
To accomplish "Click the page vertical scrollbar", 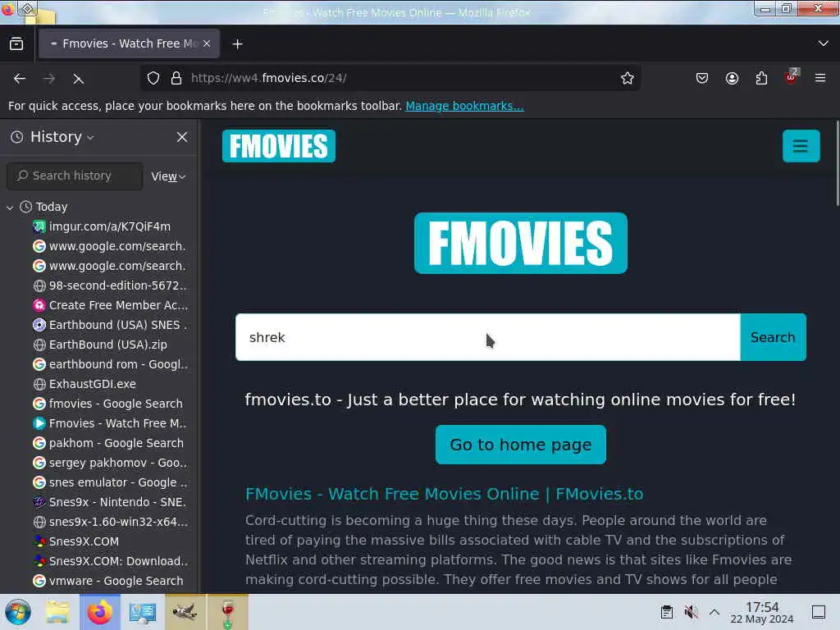I will coord(837,163).
